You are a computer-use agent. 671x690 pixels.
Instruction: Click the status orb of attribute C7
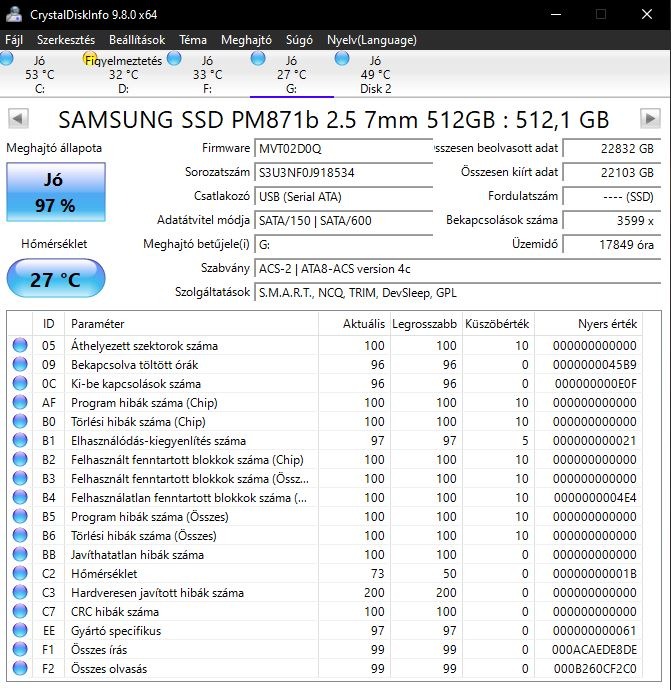20,611
